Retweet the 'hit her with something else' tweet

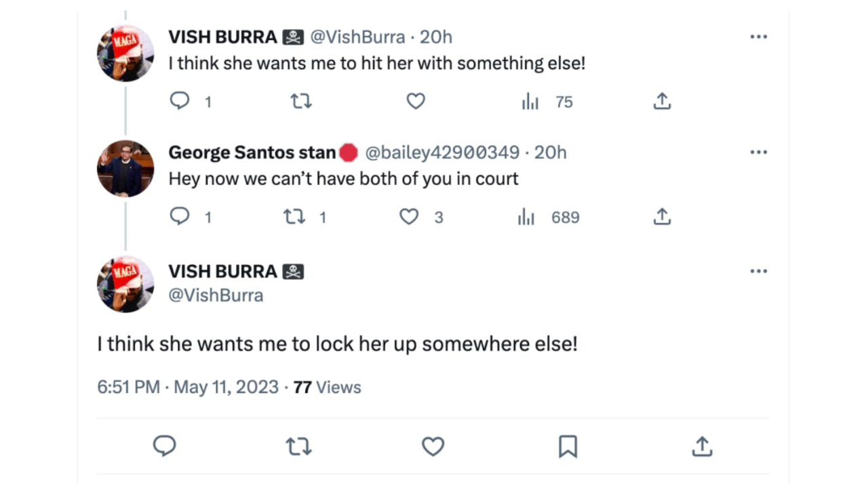click(x=301, y=102)
